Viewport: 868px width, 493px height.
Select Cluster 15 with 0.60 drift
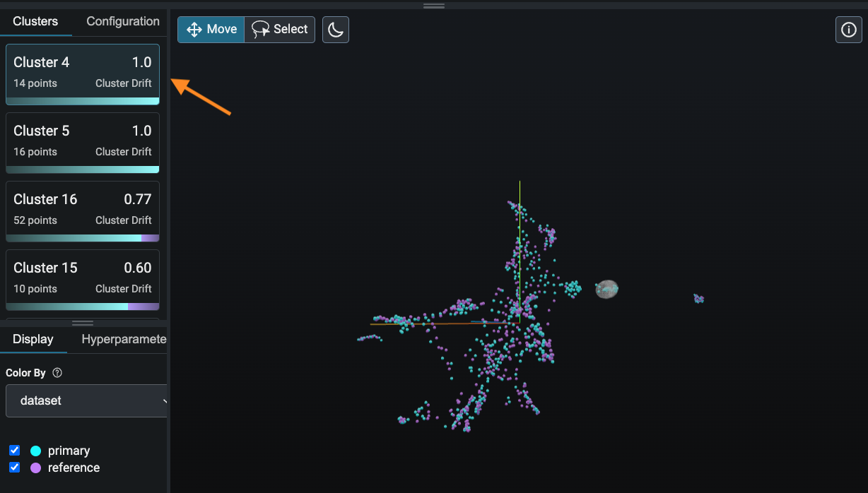pos(83,278)
